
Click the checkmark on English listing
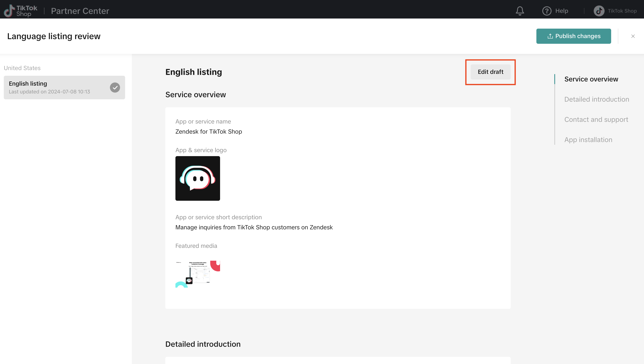tap(115, 88)
